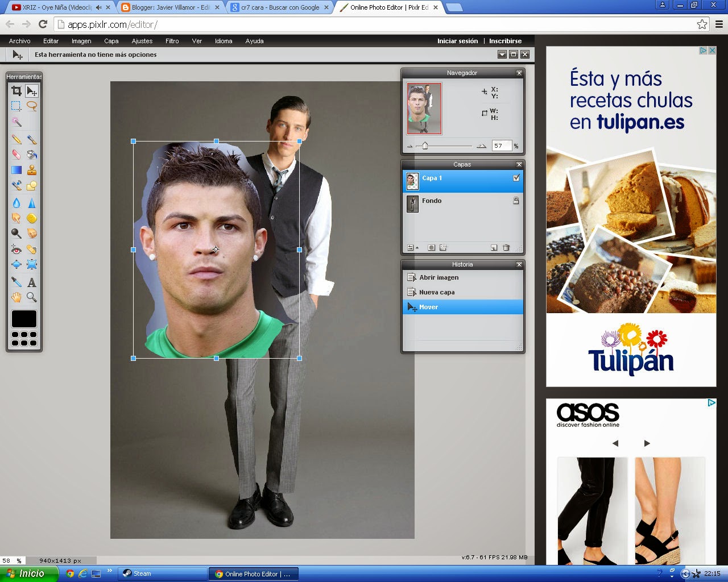Open the Idioma menu
Viewport: 728px width, 582px height.
pyautogui.click(x=224, y=41)
